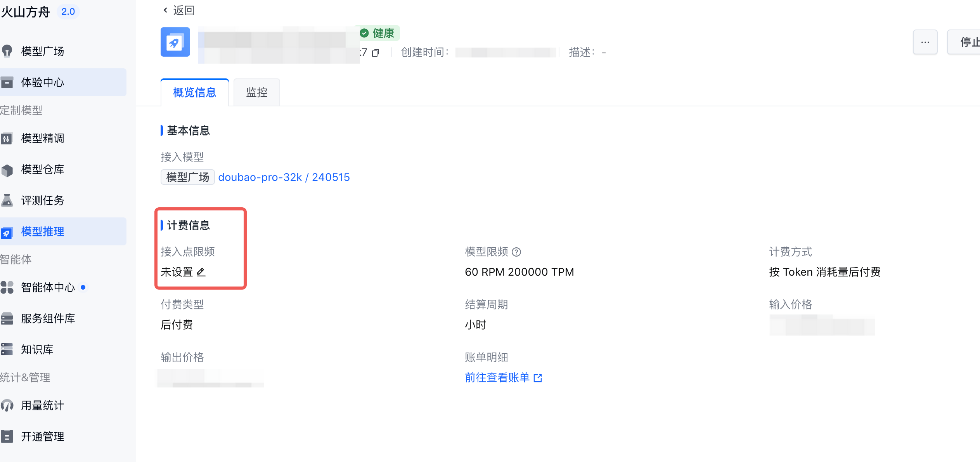Switch to the 概览信息 tab

[195, 92]
